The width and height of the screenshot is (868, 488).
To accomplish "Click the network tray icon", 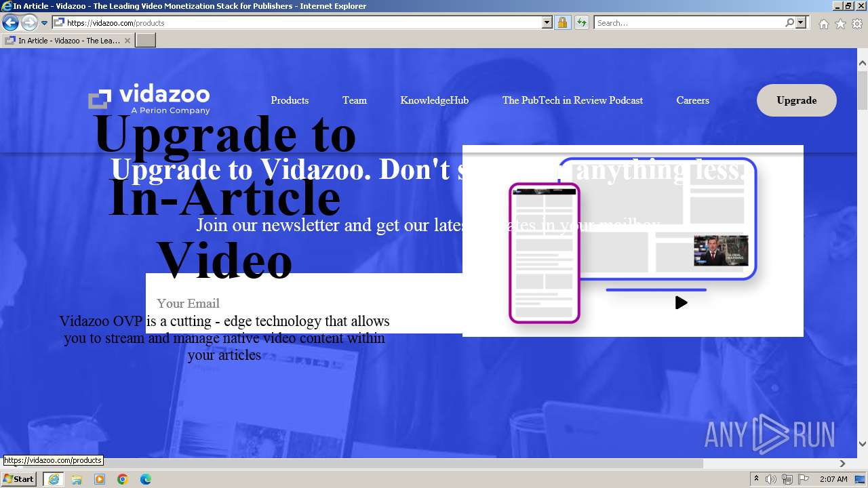I will pyautogui.click(x=787, y=479).
